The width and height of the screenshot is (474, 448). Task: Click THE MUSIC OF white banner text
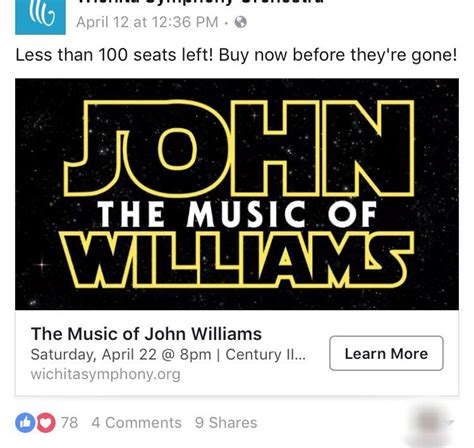click(x=237, y=214)
